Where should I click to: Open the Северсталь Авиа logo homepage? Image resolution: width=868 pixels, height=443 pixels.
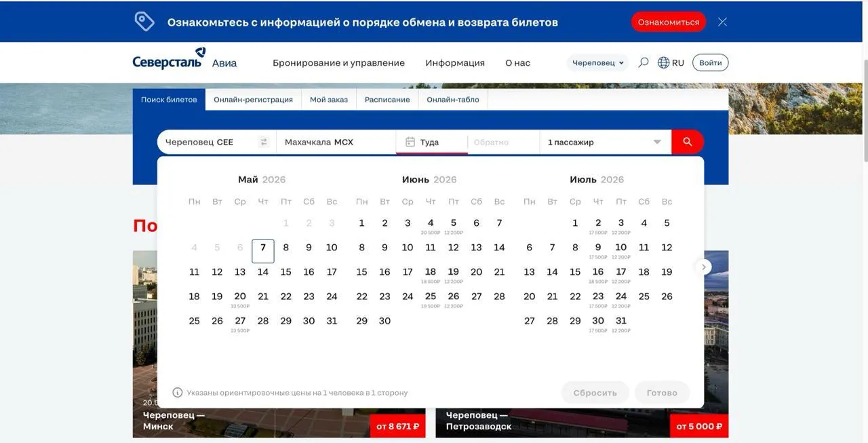(x=184, y=60)
